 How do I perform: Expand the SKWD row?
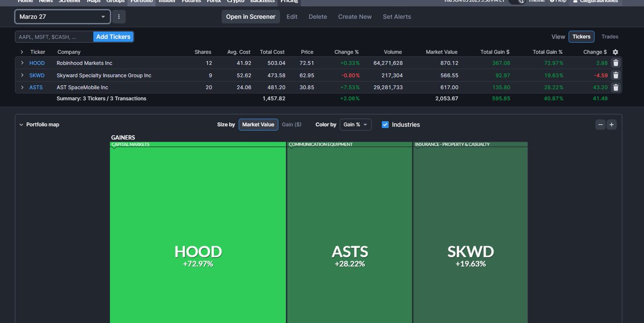click(x=22, y=75)
